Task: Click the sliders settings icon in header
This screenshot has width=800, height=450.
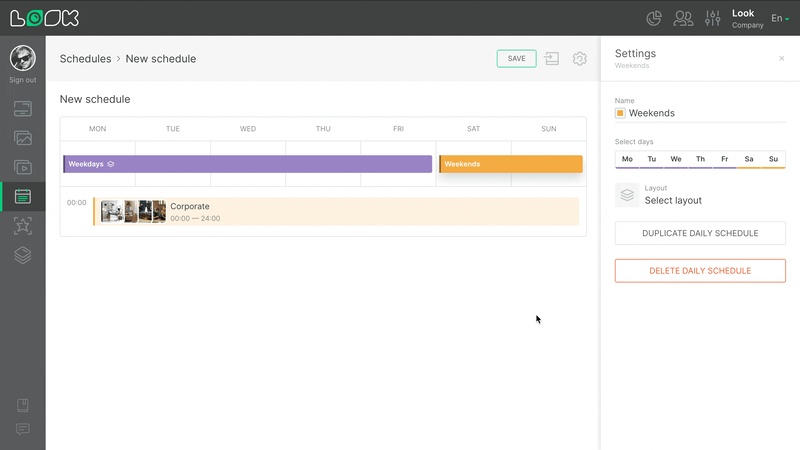Action: (x=713, y=18)
